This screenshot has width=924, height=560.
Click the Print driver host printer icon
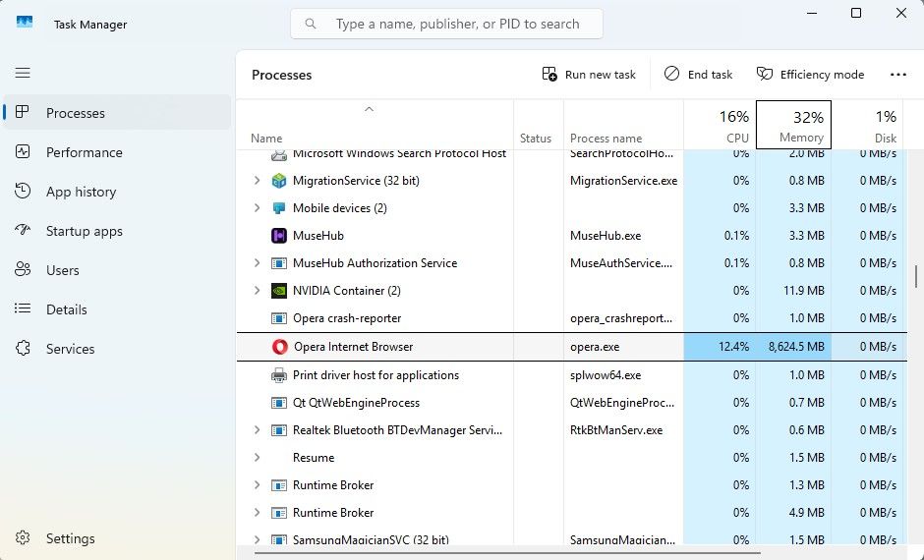click(x=279, y=375)
